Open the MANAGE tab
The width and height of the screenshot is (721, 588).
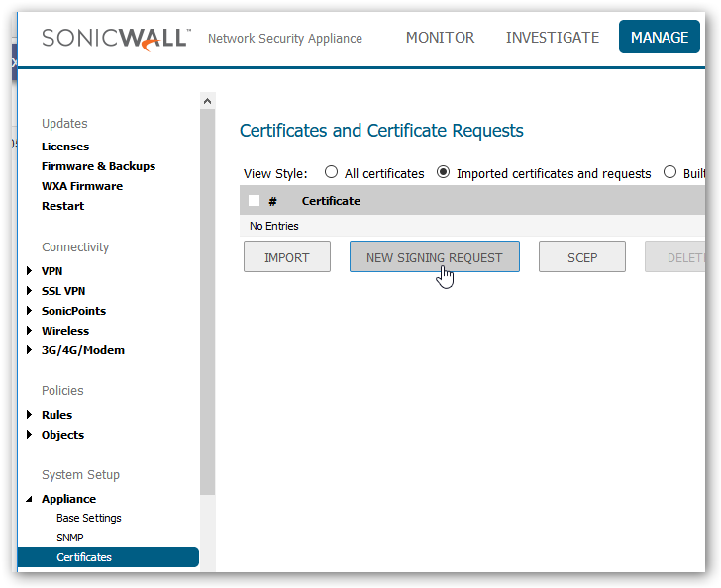tap(659, 37)
